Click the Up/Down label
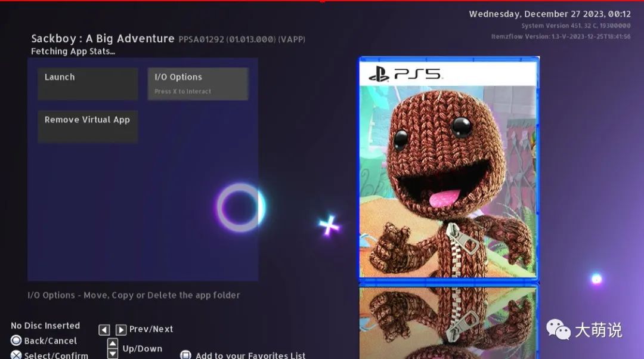Image resolution: width=644 pixels, height=359 pixels. [x=142, y=349]
